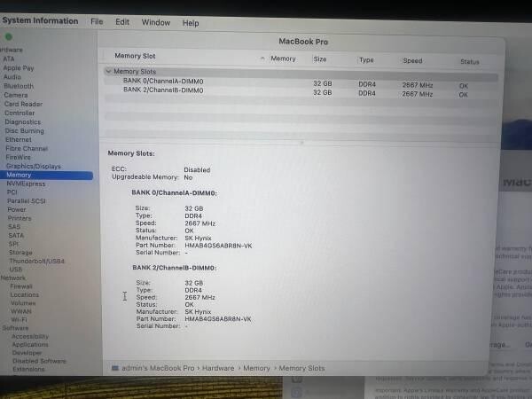This screenshot has height=399, width=532.
Task: Select Ethernet in the sidebar
Action: coord(19,140)
